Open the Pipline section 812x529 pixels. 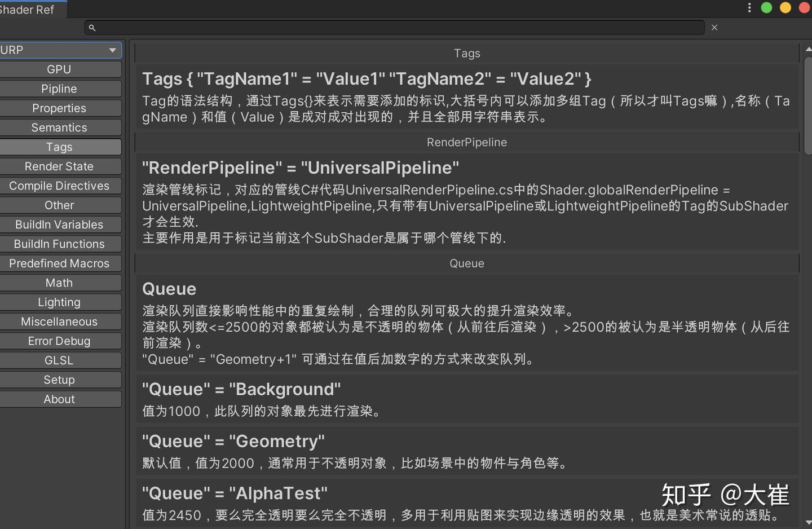[60, 89]
